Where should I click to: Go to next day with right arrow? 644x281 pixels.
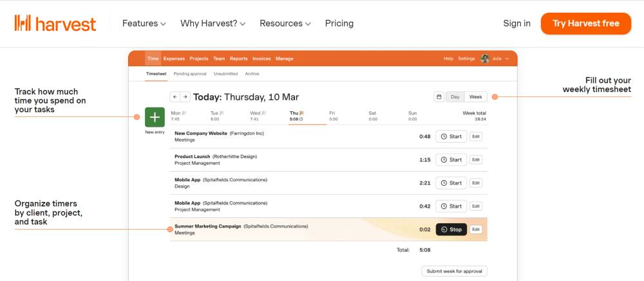pyautogui.click(x=185, y=97)
